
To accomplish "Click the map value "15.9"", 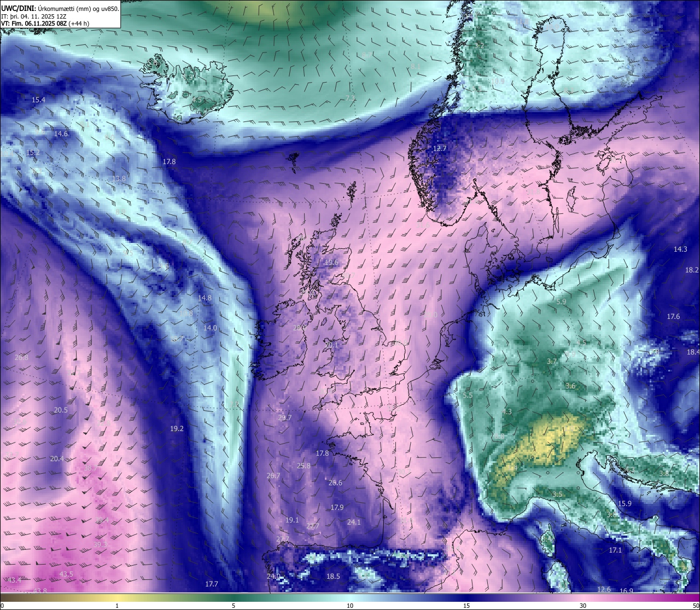I will click(625, 504).
